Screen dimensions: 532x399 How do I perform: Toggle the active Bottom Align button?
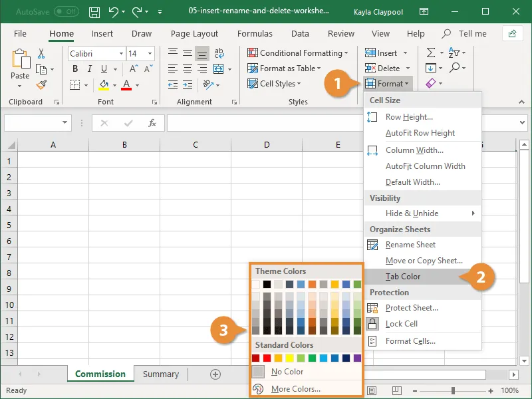[202, 53]
